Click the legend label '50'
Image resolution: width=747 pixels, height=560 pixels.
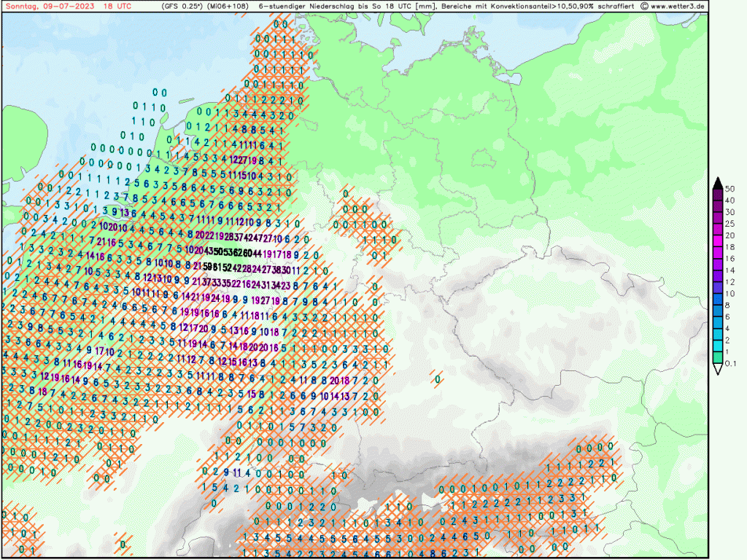point(730,190)
